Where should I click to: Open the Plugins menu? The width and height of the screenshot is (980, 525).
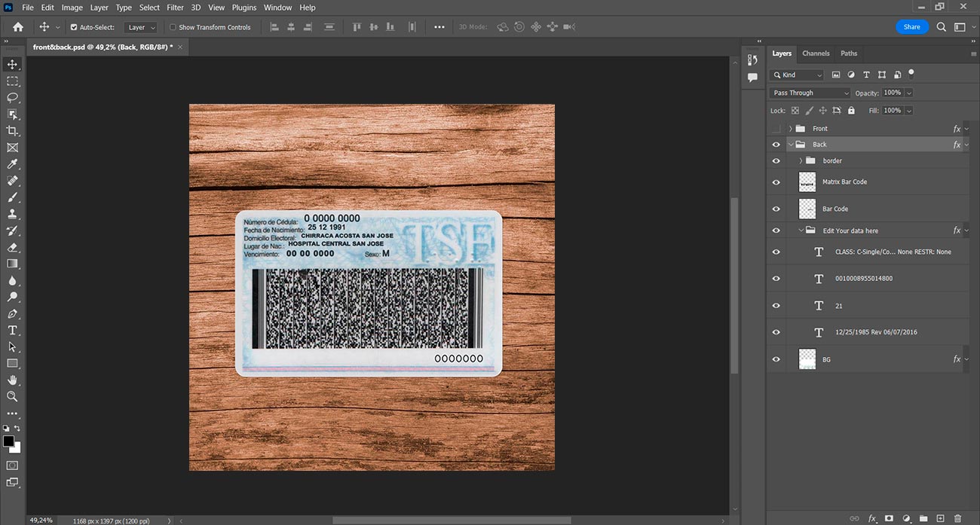click(244, 8)
